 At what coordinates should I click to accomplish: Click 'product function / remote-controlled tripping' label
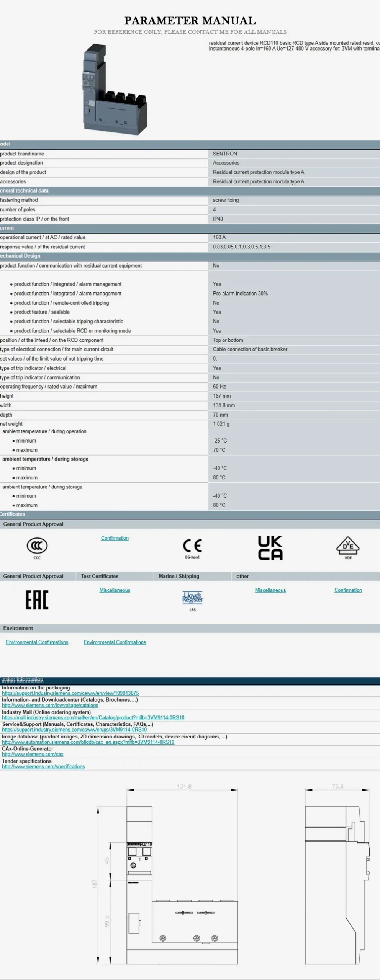pos(61,303)
